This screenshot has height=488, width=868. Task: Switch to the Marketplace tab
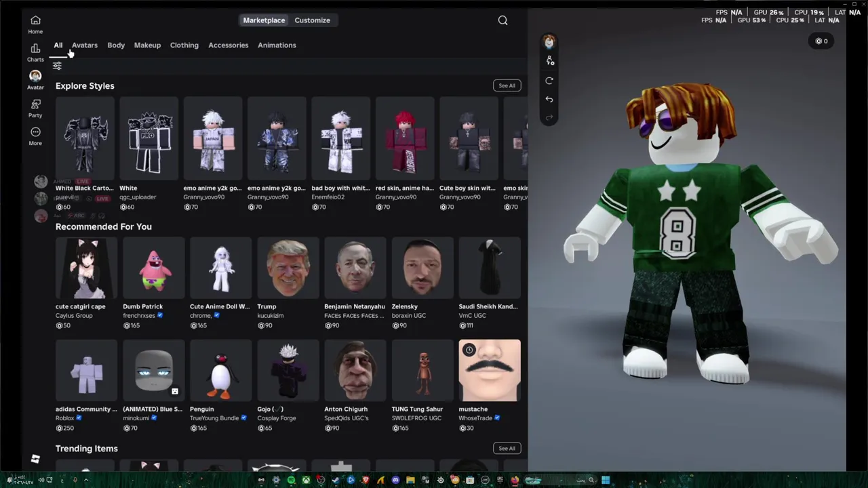264,20
